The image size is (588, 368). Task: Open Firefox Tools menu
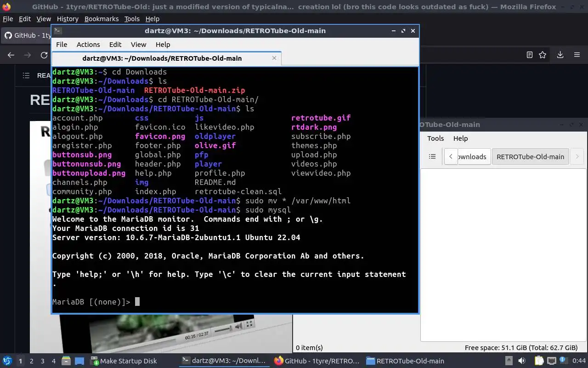[132, 19]
